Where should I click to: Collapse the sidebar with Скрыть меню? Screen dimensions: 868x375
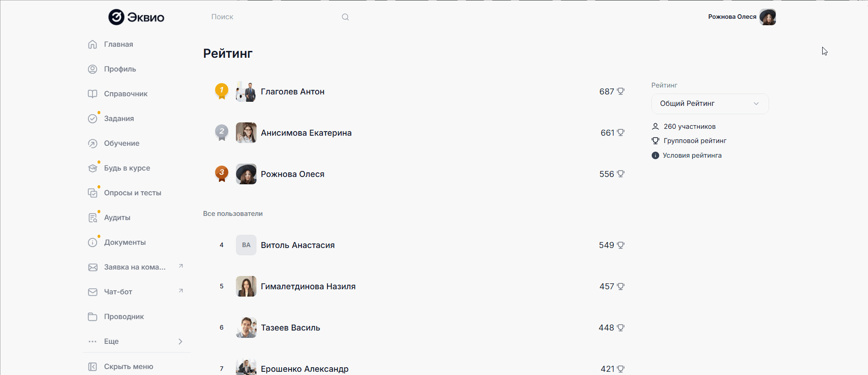(x=128, y=367)
